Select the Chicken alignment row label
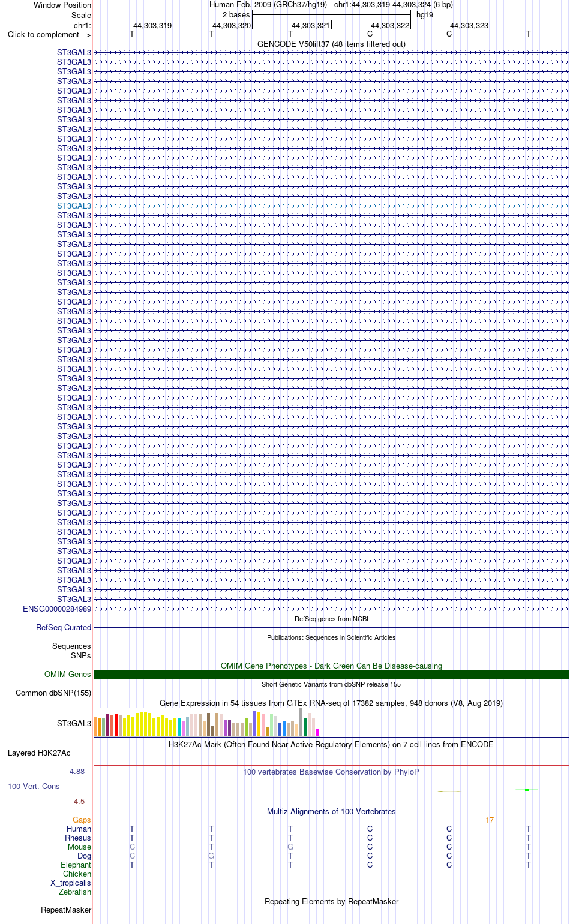Viewport: 570px width, 924px height. click(77, 874)
